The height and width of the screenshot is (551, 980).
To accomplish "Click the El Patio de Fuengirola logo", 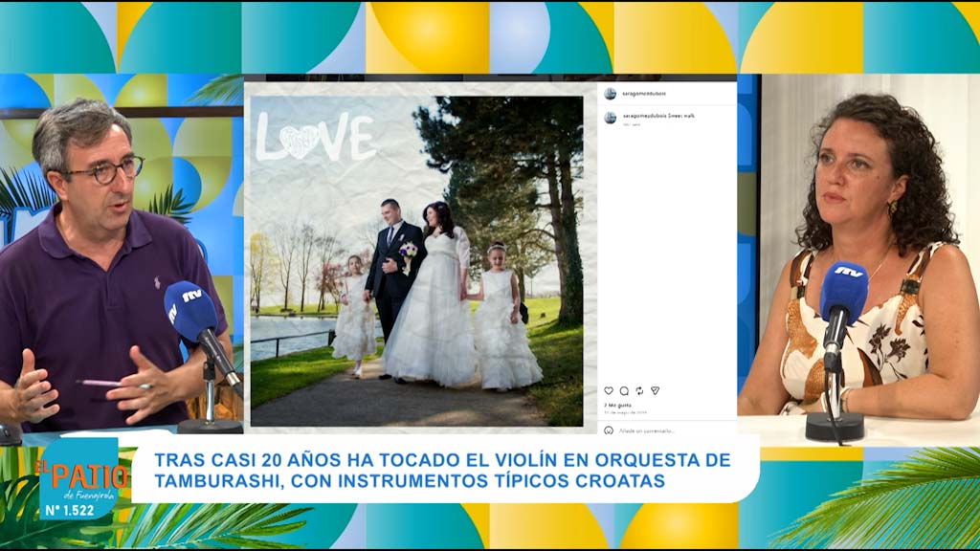I will pyautogui.click(x=82, y=480).
